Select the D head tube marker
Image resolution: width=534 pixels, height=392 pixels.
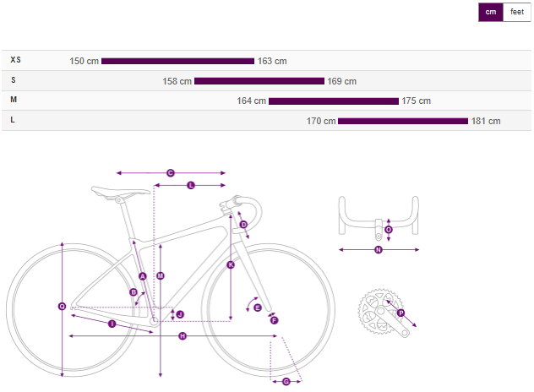(x=243, y=225)
